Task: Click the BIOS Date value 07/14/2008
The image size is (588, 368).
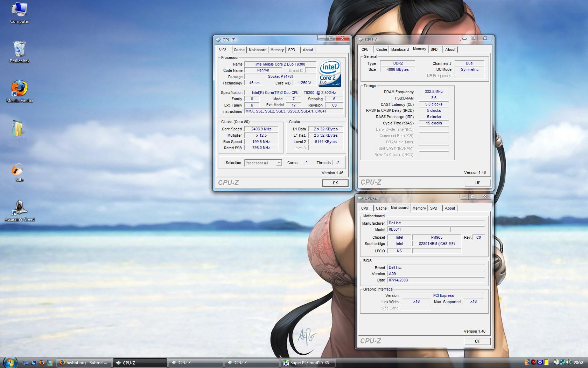Action: (436, 280)
